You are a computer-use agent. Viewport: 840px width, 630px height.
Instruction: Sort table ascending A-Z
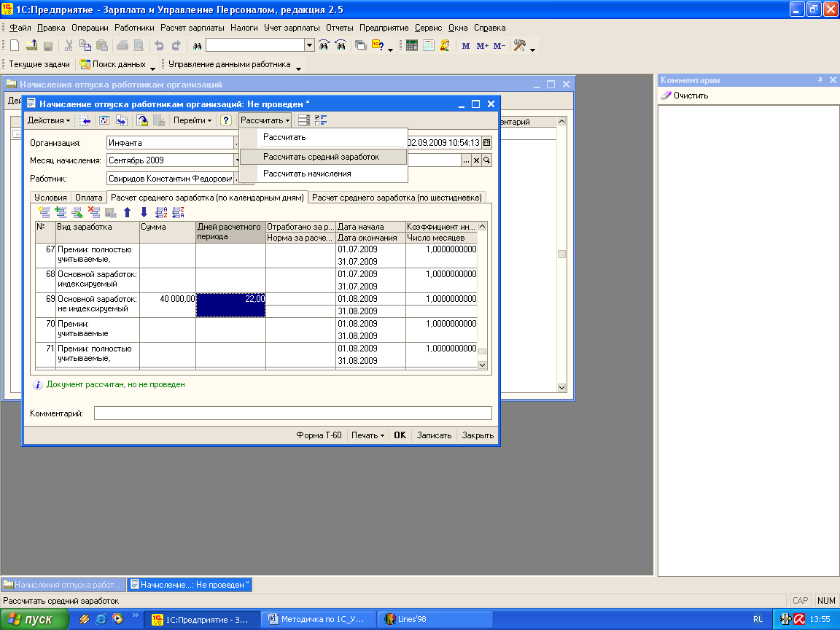point(161,212)
